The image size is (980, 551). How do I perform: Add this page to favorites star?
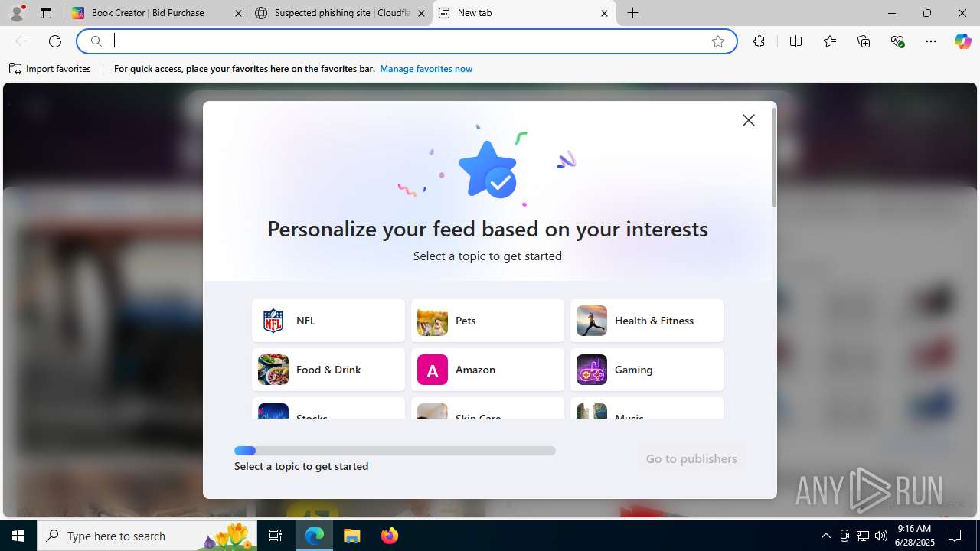tap(718, 41)
